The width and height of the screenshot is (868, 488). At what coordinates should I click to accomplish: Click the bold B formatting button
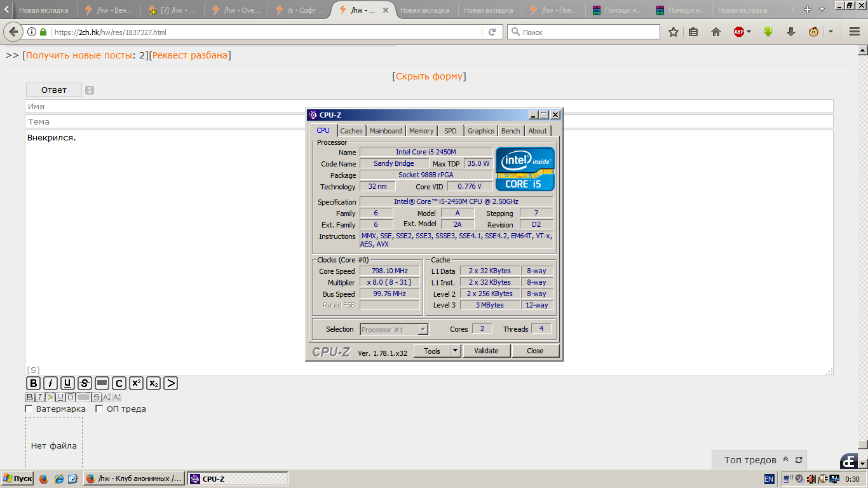33,383
